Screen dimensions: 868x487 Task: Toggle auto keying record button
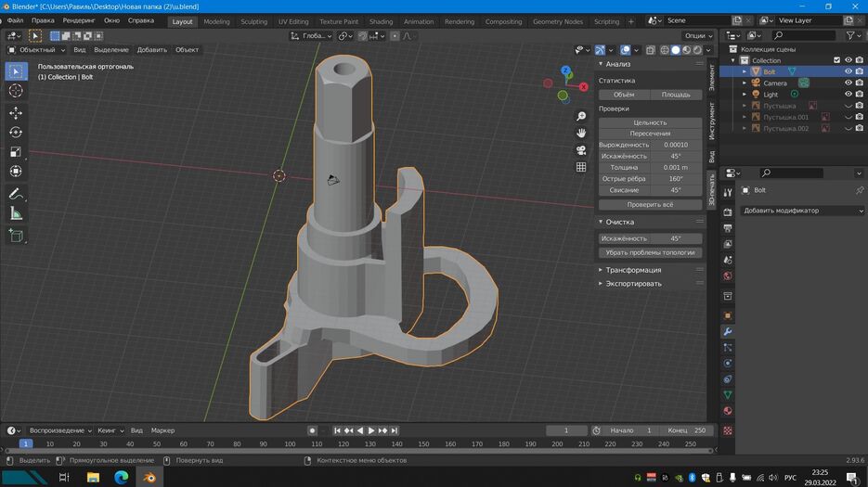click(x=312, y=430)
